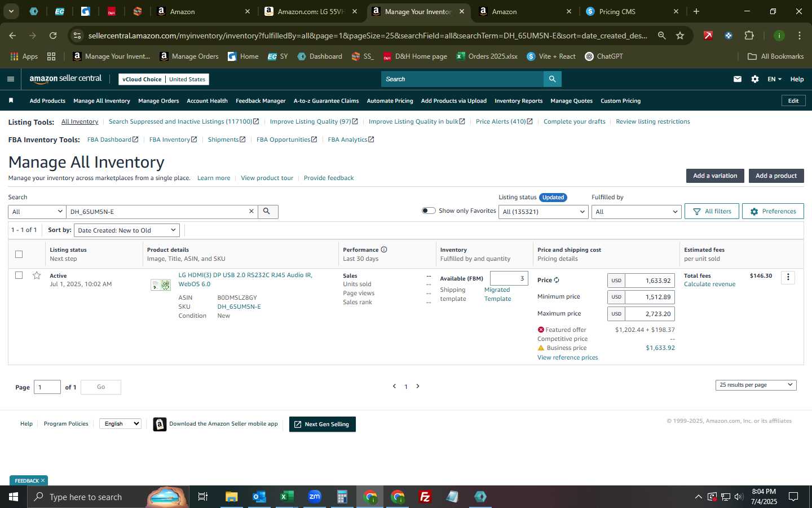Open the Chrome tab search dropdown
Viewport: 812px width, 508px height.
[11, 11]
